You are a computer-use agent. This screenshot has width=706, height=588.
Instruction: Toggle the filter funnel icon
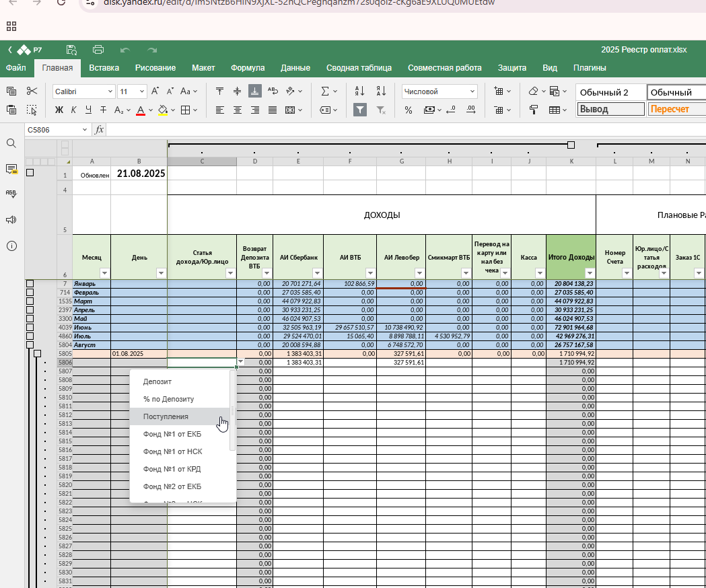coord(360,110)
